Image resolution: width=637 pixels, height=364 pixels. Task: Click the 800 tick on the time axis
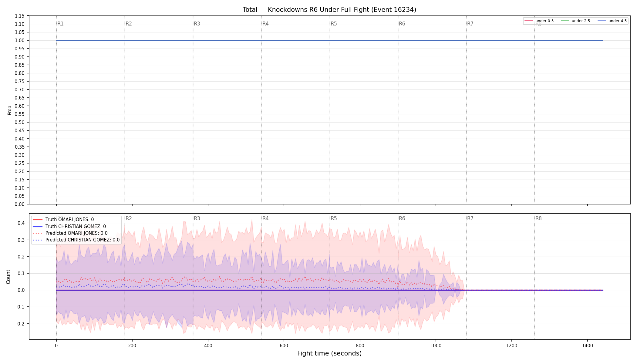[x=360, y=345]
